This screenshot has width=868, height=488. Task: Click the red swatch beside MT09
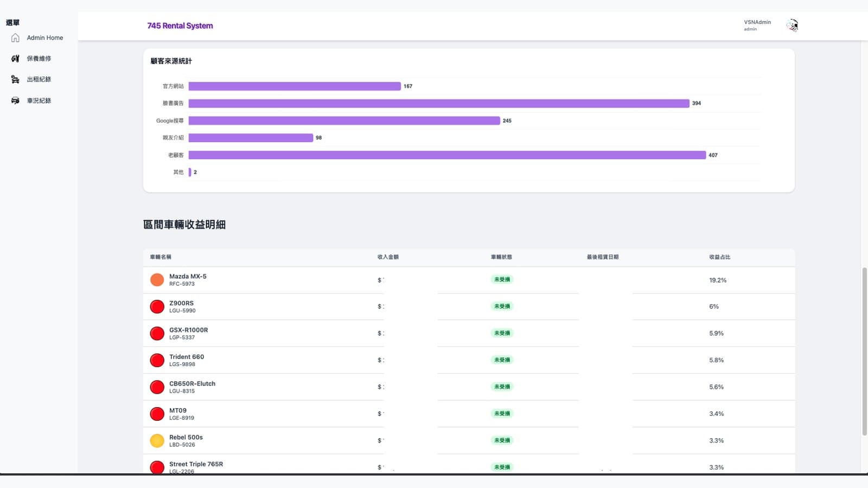[157, 414]
